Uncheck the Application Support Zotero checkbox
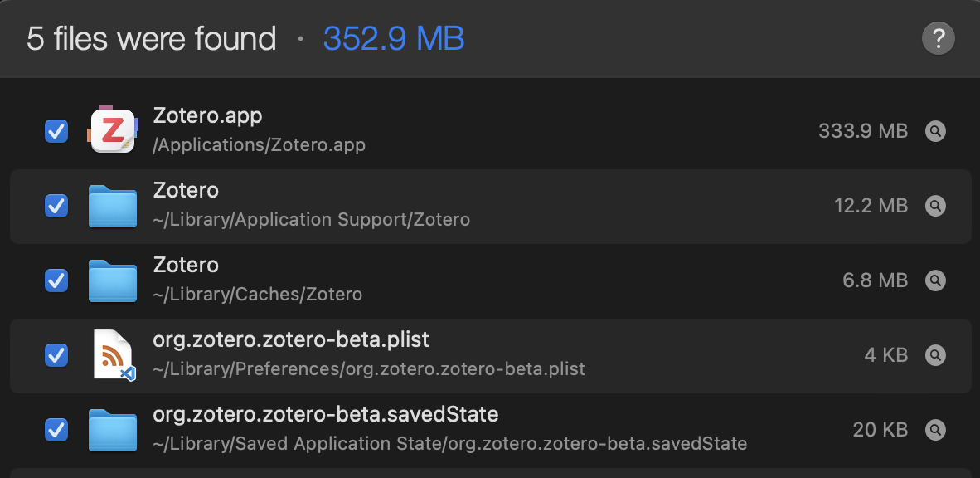The width and height of the screenshot is (980, 478). [x=56, y=206]
